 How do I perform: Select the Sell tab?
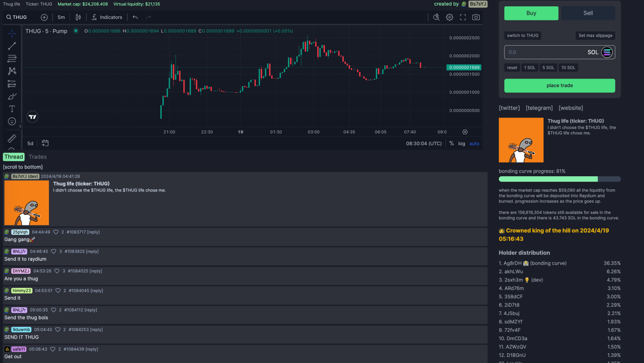click(x=588, y=13)
